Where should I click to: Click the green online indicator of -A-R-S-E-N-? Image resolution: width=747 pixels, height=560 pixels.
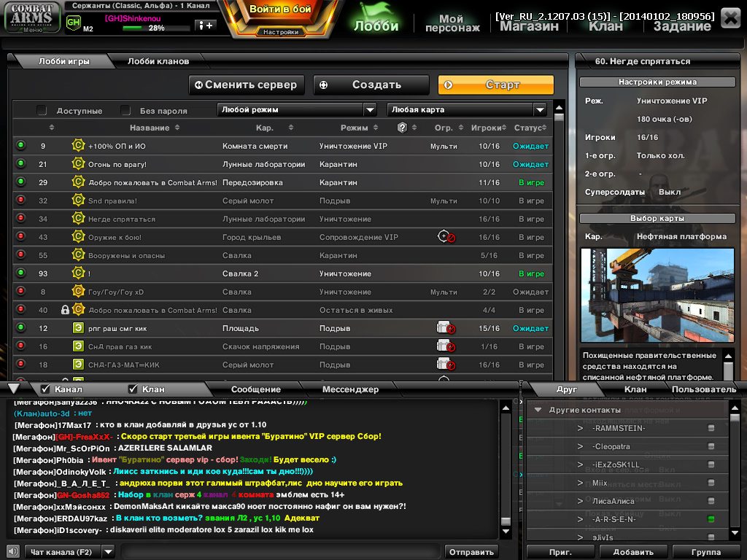(x=711, y=519)
